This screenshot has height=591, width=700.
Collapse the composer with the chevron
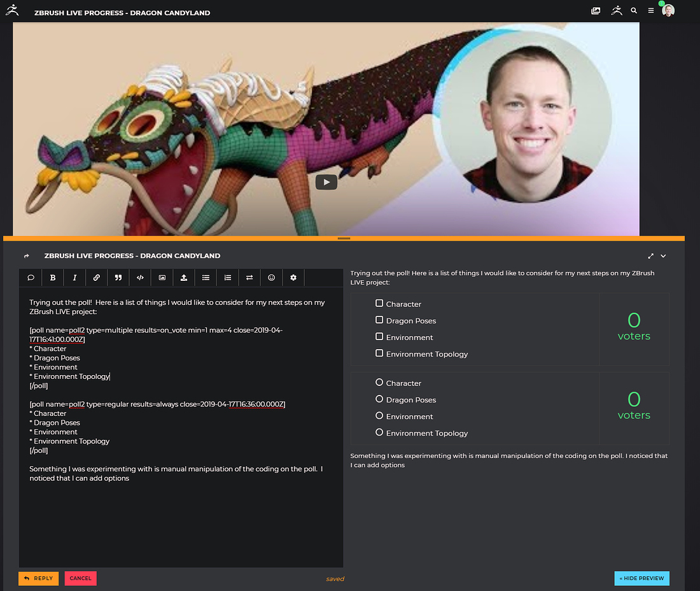coord(663,256)
